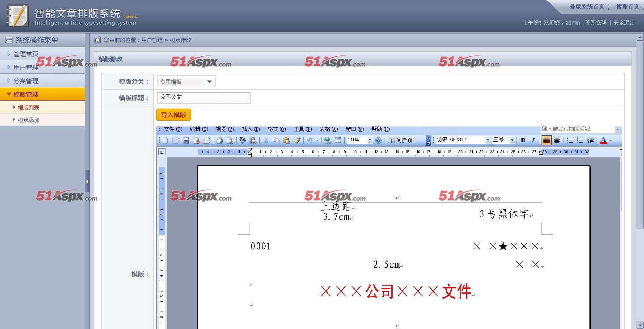
Task: Click the 导入模版 button
Action: 174,115
